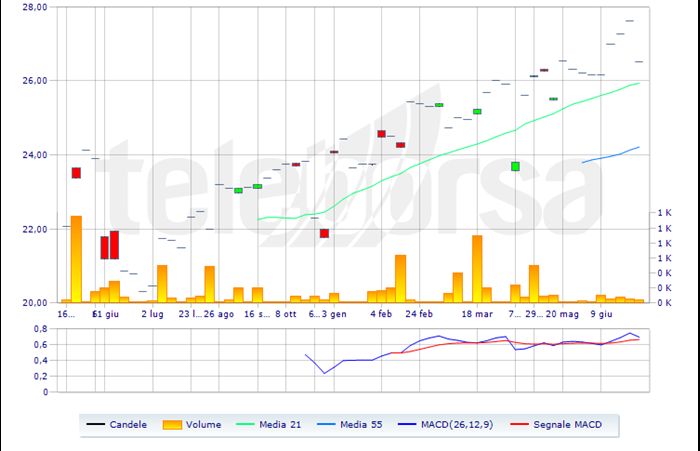
Task: Hide the Media 55 series in legend
Action: [x=350, y=424]
